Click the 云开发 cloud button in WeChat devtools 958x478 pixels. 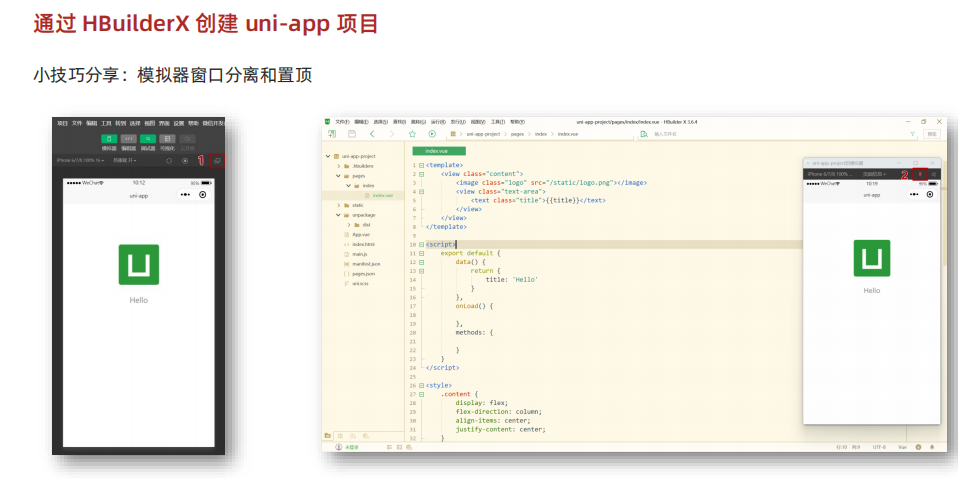click(x=188, y=139)
